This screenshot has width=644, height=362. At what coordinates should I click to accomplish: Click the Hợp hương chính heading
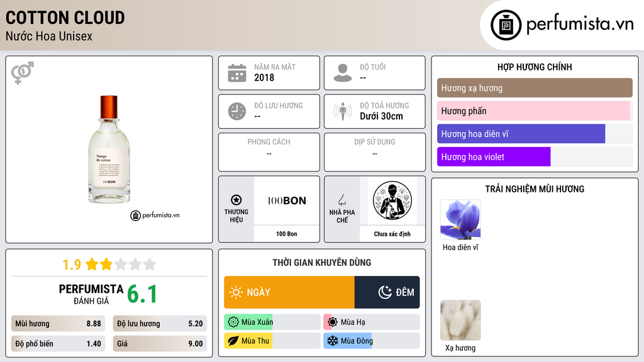click(x=535, y=67)
